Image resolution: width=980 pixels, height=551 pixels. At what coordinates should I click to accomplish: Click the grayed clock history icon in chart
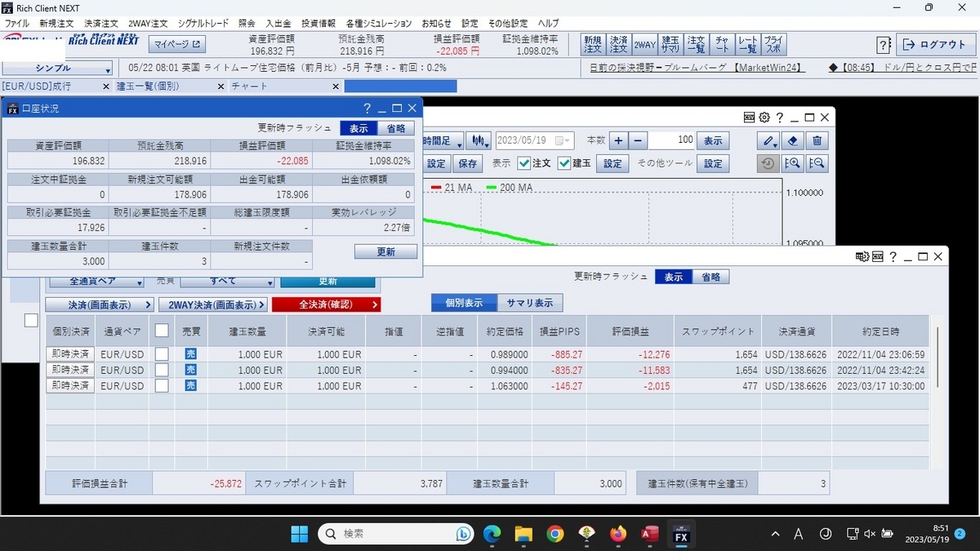click(x=768, y=163)
